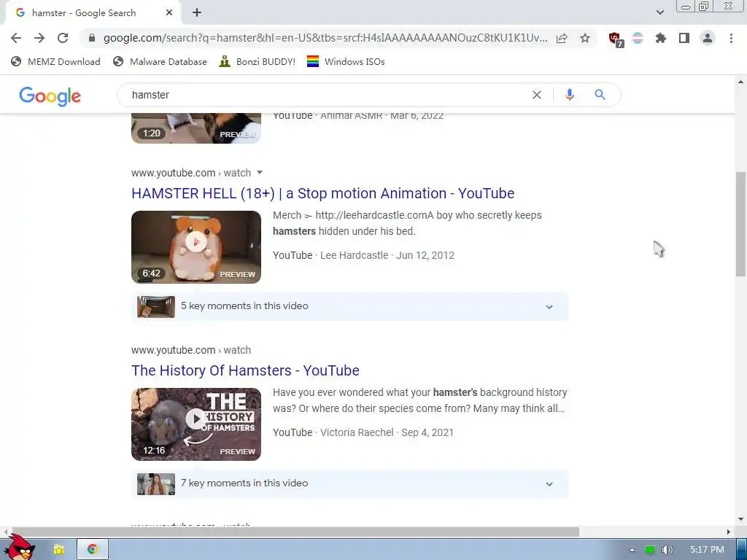Open Chrome's three-dot menu

(731, 38)
